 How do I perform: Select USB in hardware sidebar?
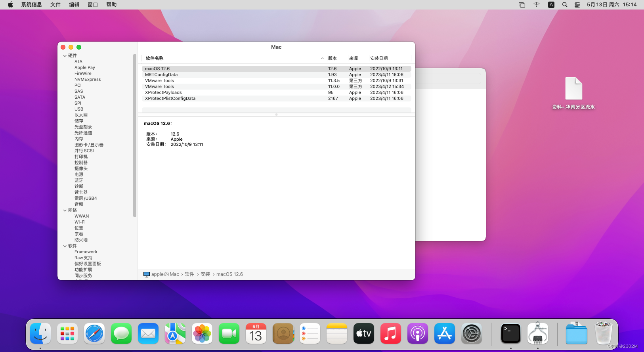[x=79, y=109]
